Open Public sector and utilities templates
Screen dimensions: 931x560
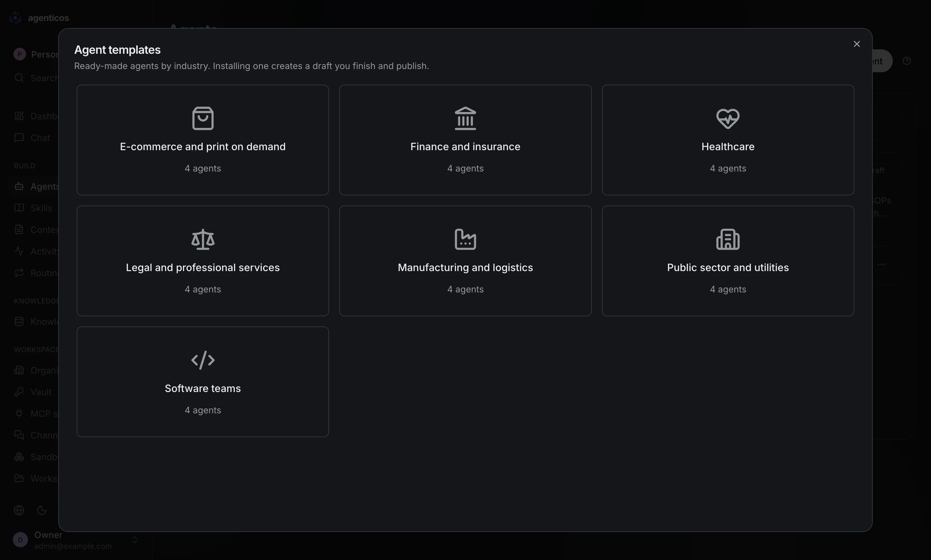728,261
